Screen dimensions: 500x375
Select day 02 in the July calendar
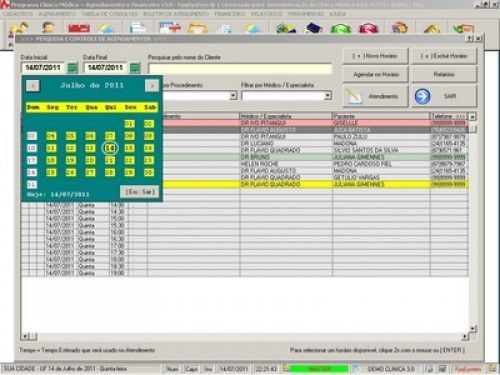[149, 124]
